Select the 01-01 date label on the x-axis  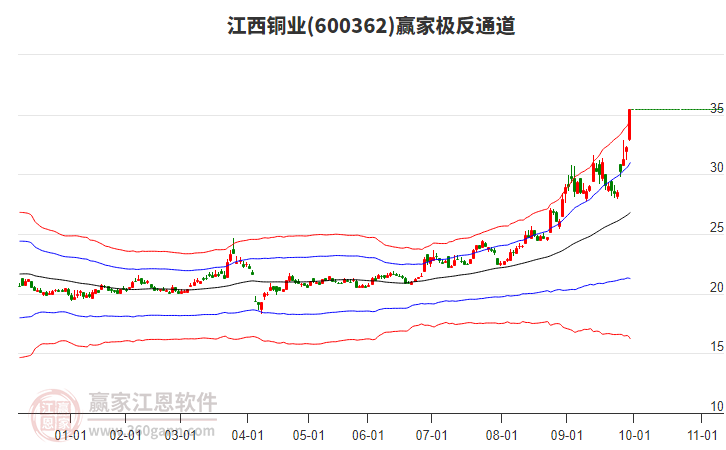click(x=70, y=436)
